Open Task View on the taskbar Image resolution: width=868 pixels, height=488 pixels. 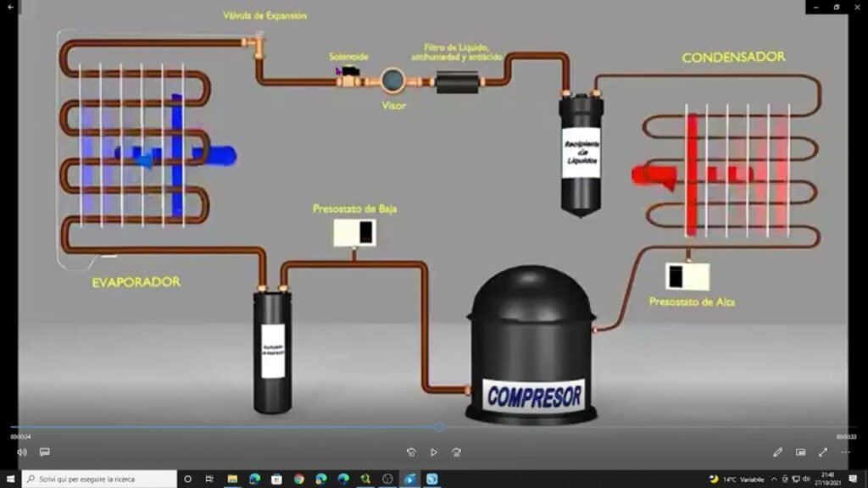209,479
